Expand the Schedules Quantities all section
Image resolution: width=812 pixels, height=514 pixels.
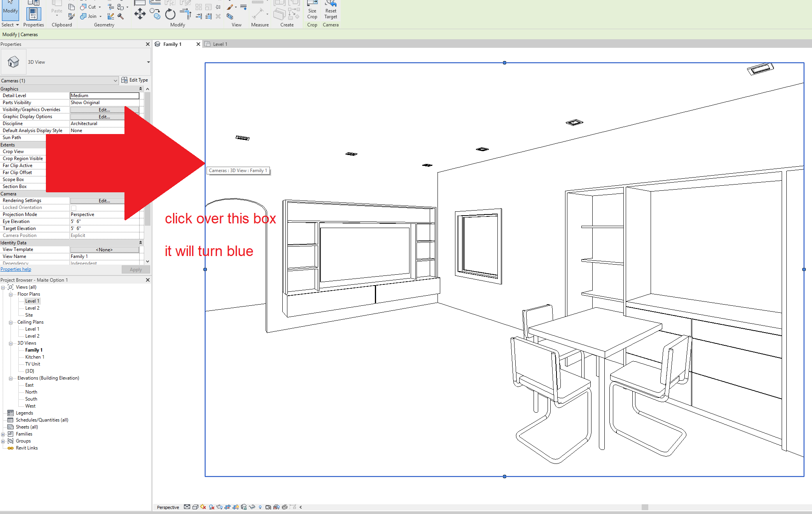coord(42,420)
